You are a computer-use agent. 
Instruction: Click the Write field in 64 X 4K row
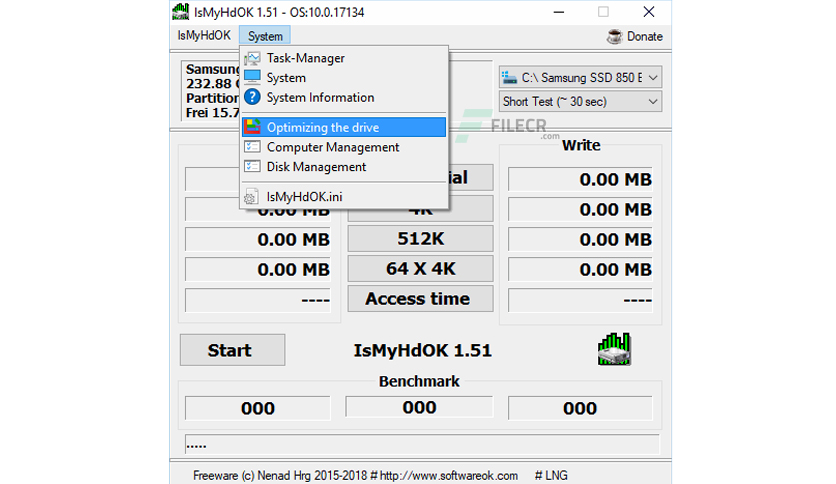pos(580,269)
